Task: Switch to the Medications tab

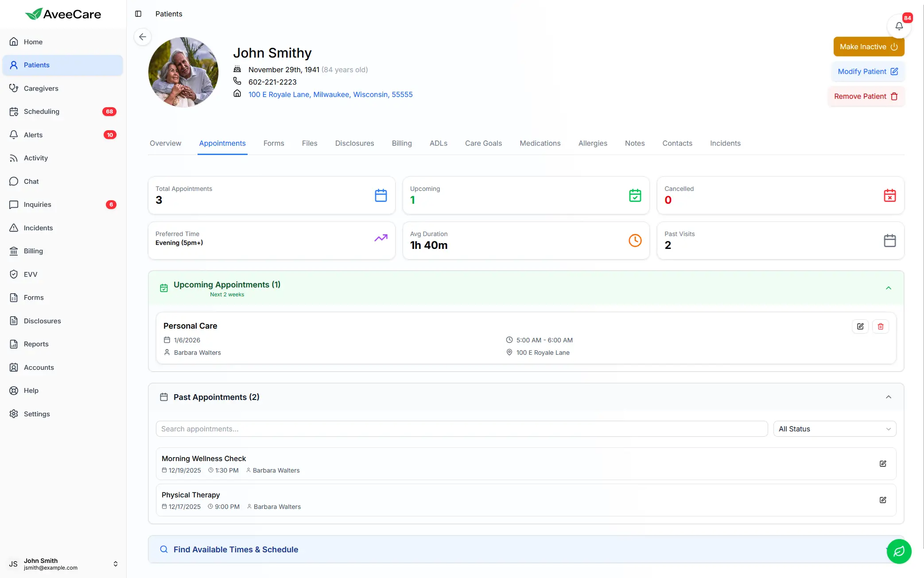Action: tap(540, 143)
